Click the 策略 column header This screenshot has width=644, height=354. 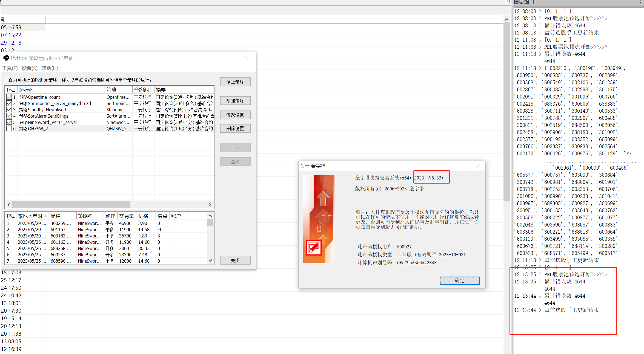point(119,90)
